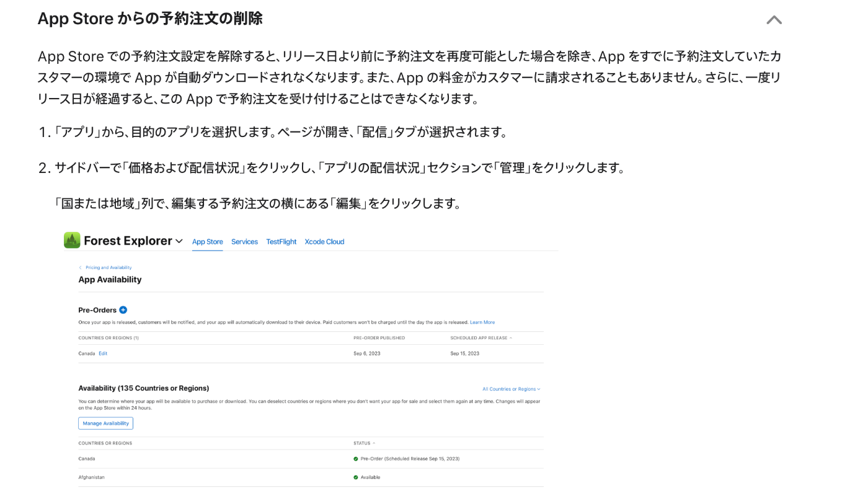Image resolution: width=868 pixels, height=488 pixels.
Task: Select the Sep 15, 2023 scheduled release date
Action: (x=465, y=353)
